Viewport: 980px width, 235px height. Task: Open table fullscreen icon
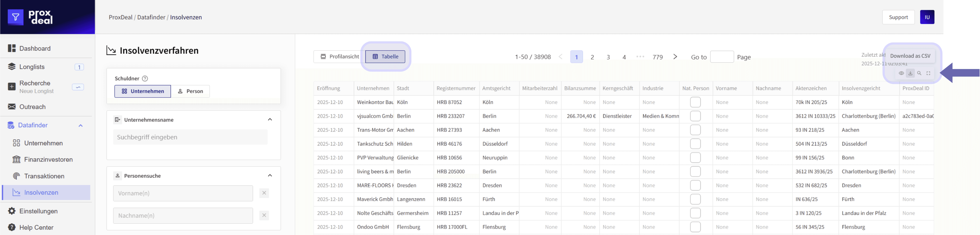pyautogui.click(x=928, y=73)
